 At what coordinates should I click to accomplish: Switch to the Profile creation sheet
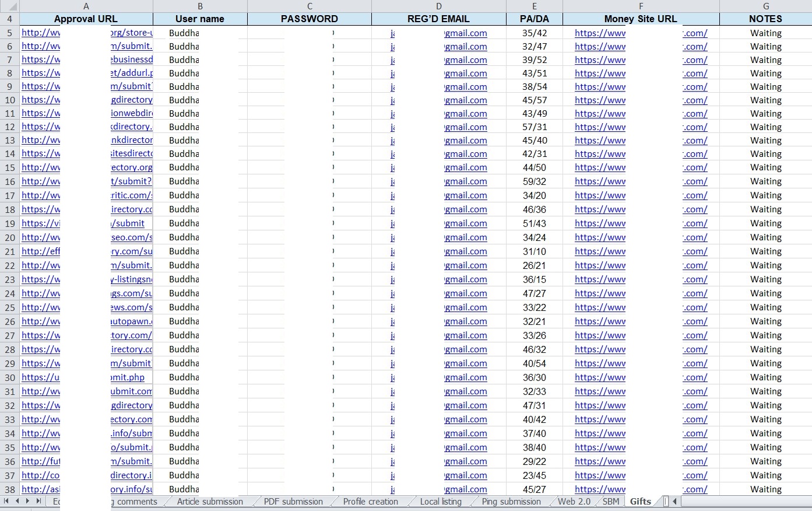tap(370, 502)
